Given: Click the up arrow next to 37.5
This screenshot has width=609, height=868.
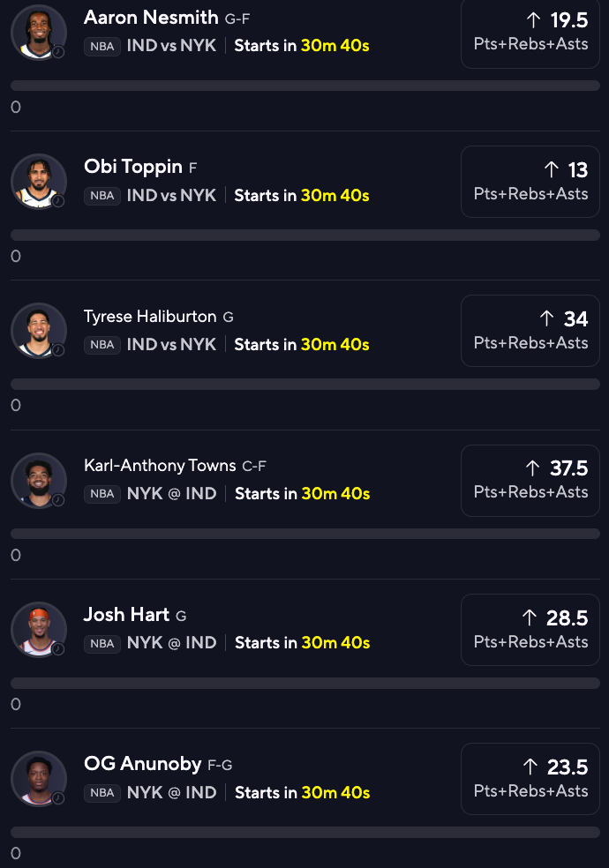Looking at the screenshot, I should (x=532, y=468).
